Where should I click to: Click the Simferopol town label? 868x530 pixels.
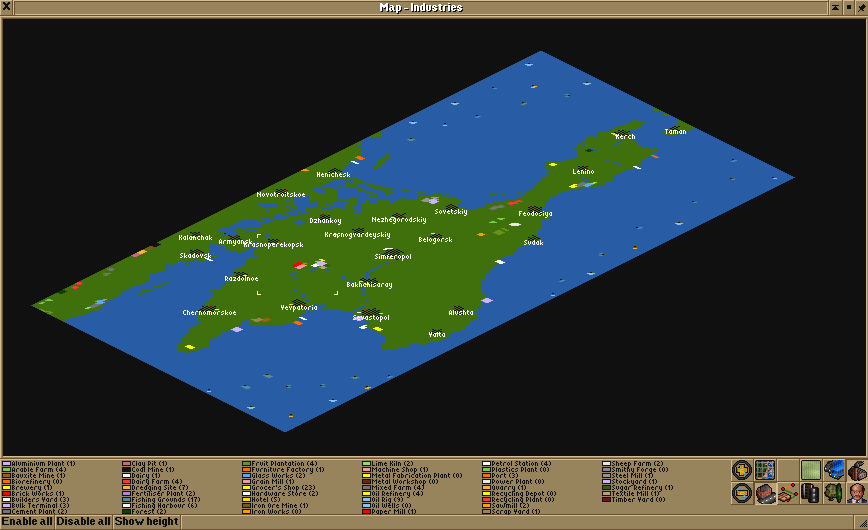[392, 256]
